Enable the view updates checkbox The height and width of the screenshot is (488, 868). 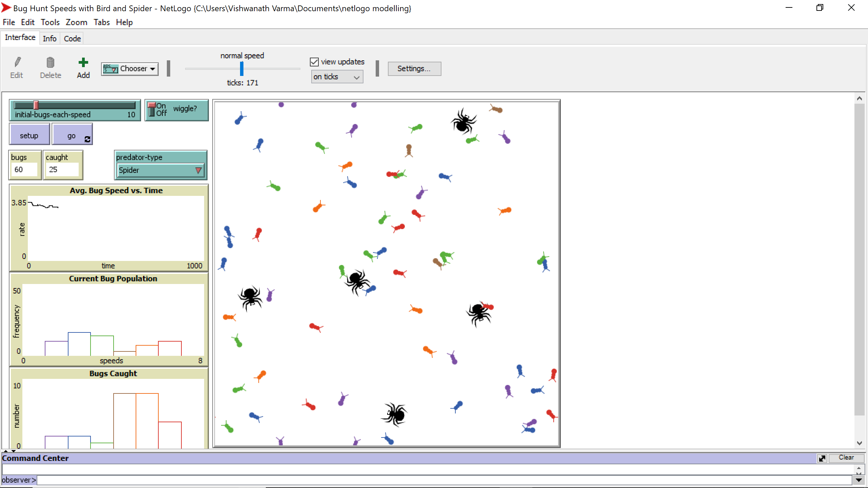(x=314, y=61)
